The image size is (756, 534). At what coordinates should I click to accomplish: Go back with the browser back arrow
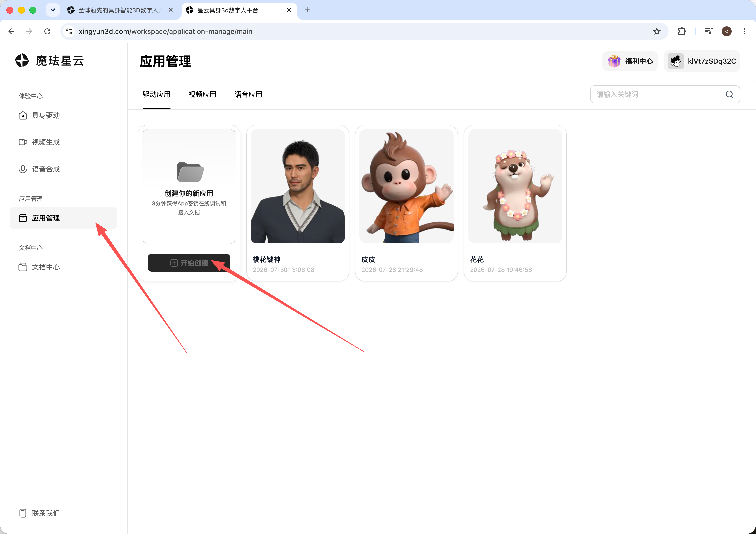coord(11,31)
